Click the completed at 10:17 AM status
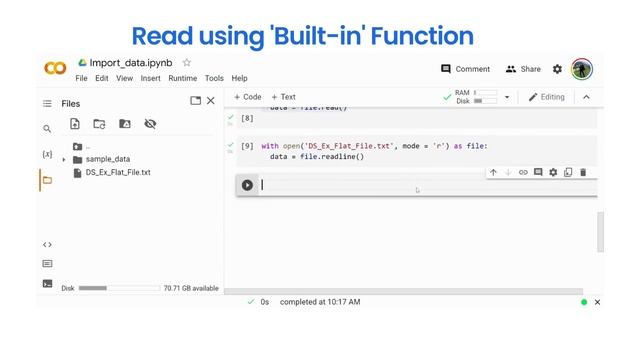Screen dimensions: 640x360 point(320,302)
